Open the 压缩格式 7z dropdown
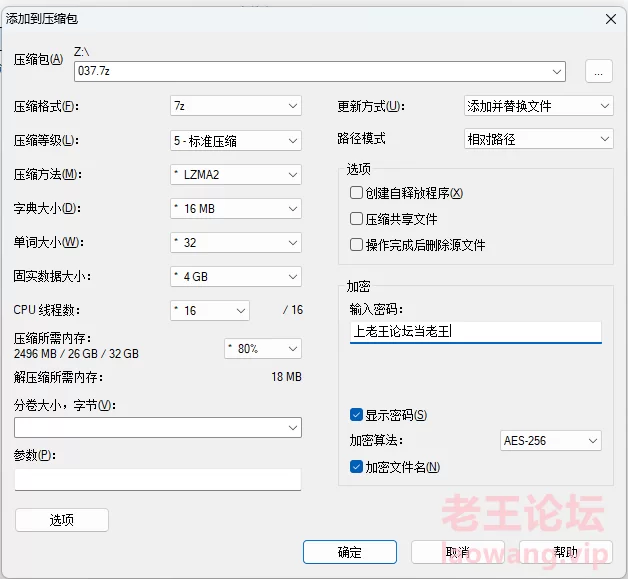The height and width of the screenshot is (579, 628). click(235, 106)
